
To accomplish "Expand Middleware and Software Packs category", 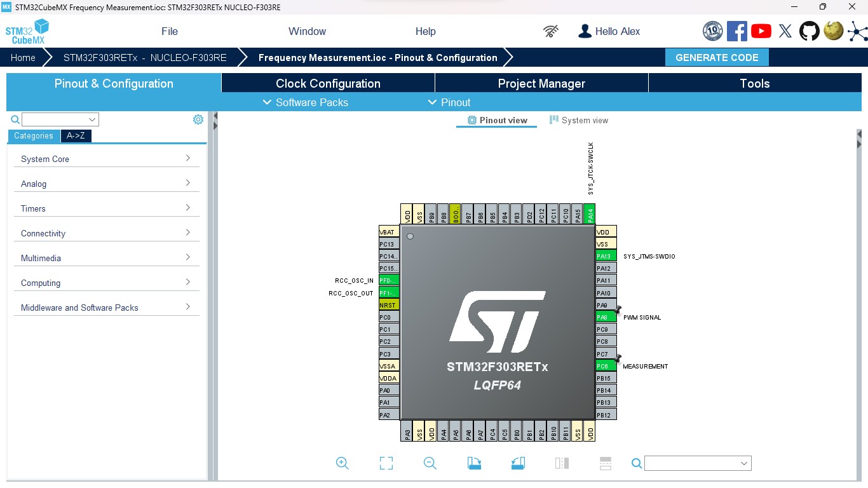I will (x=106, y=308).
